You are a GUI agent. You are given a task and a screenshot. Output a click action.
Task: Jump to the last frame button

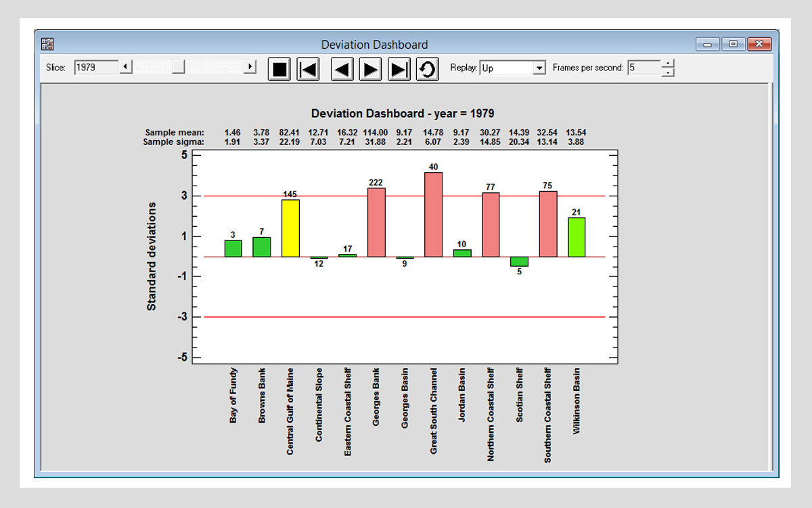point(399,68)
